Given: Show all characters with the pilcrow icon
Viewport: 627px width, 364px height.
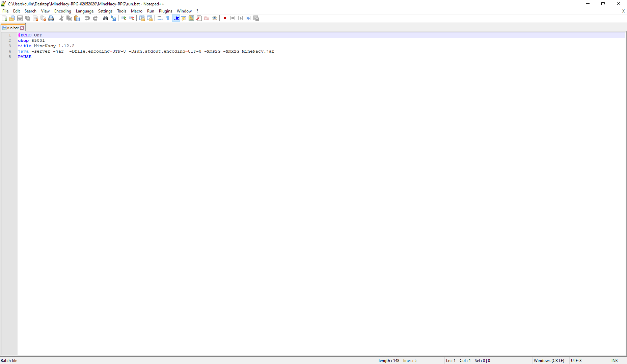Looking at the screenshot, I should (168, 18).
